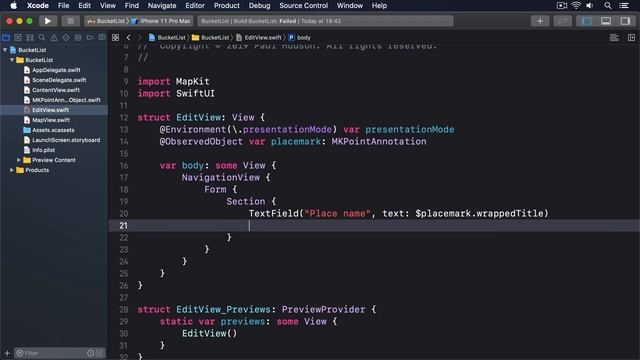Open the Debug navigator
The height and width of the screenshot is (360, 640).
[78, 38]
